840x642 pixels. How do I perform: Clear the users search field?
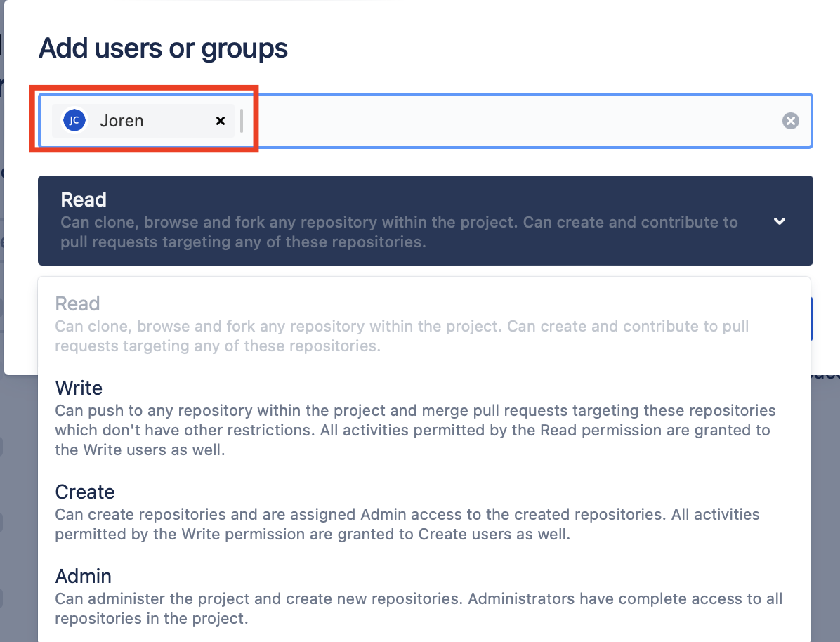pyautogui.click(x=791, y=121)
